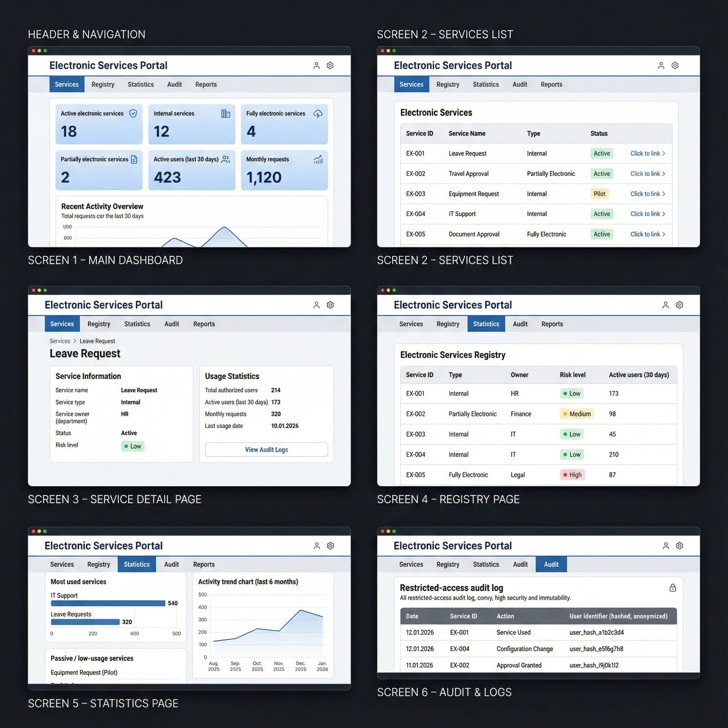Click user profile icon in Main Dashboard screen
728x728 pixels.
[x=316, y=66]
